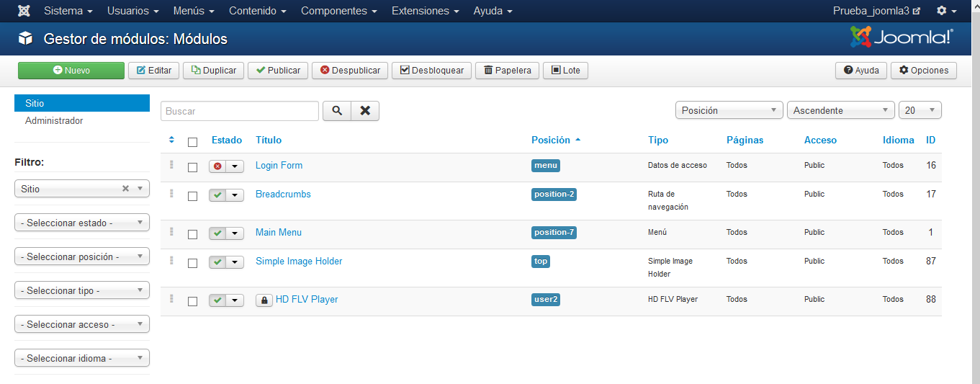Open the Extensiones menu
The image size is (980, 384).
(426, 11)
